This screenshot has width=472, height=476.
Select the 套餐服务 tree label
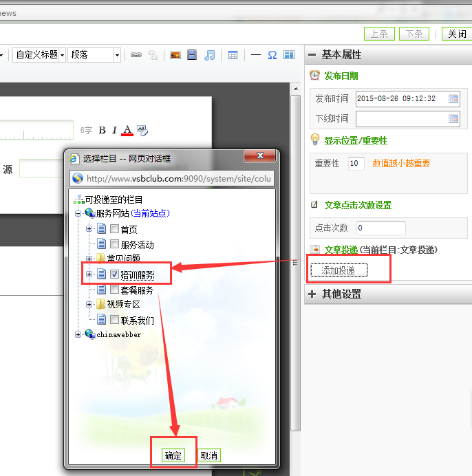(x=138, y=290)
